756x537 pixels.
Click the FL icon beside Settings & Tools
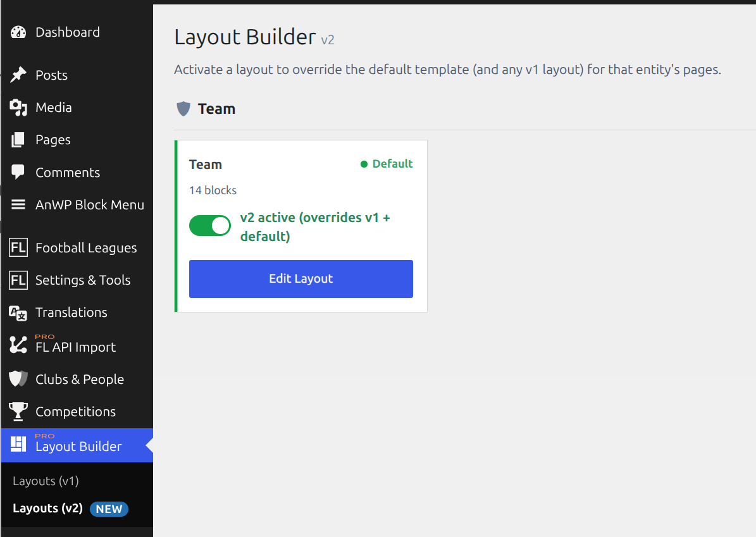point(18,280)
